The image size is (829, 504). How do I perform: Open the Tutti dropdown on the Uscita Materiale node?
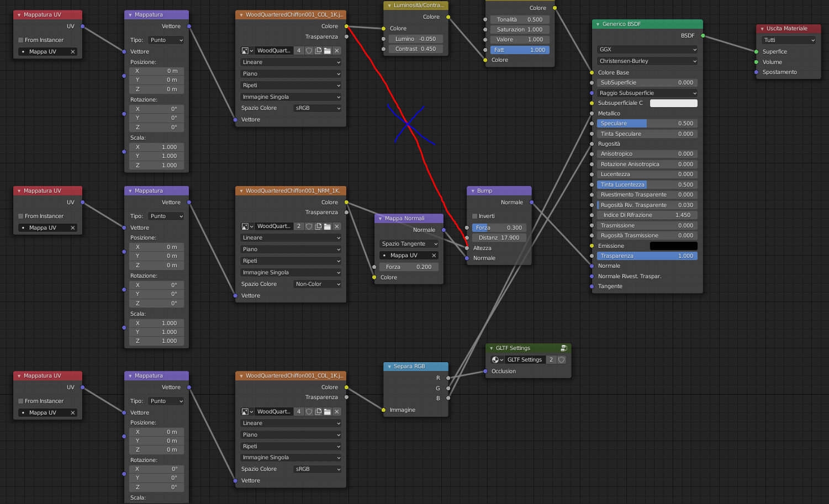[x=788, y=39]
